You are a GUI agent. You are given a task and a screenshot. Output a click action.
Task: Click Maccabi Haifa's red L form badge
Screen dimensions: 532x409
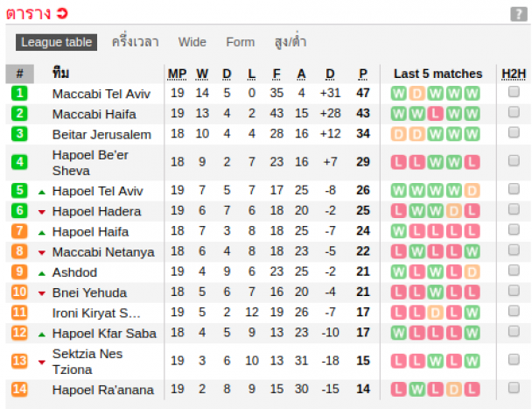[435, 114]
